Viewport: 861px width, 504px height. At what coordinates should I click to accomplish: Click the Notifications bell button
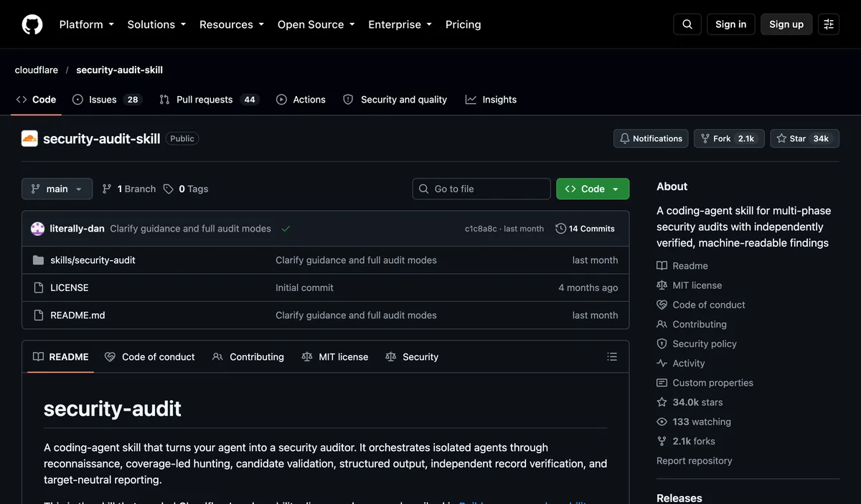click(x=651, y=138)
